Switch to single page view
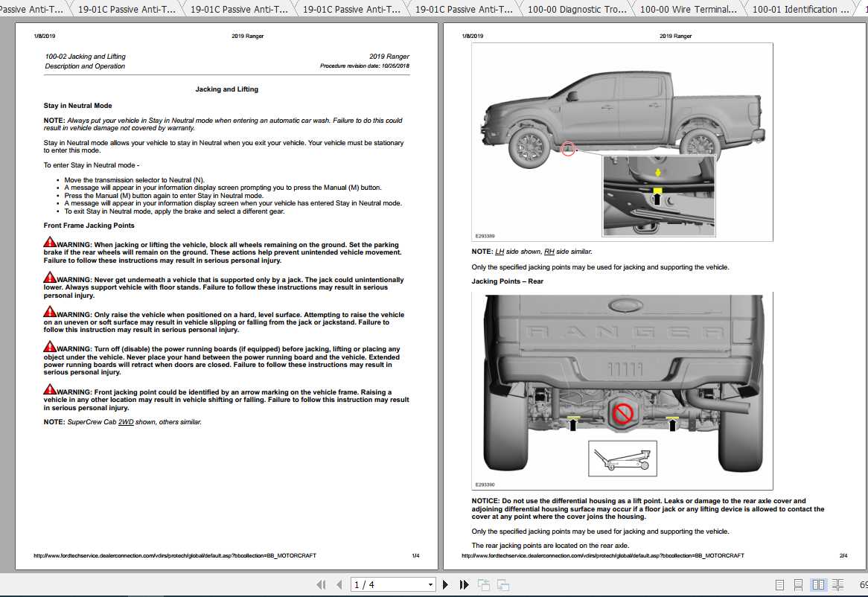This screenshot has width=868, height=597. pyautogui.click(x=779, y=585)
